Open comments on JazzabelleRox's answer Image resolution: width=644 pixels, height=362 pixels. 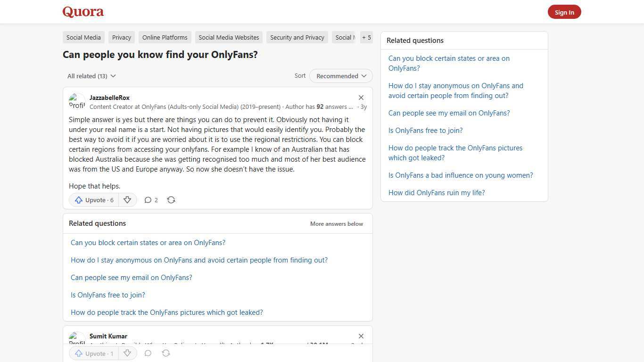[x=151, y=200]
